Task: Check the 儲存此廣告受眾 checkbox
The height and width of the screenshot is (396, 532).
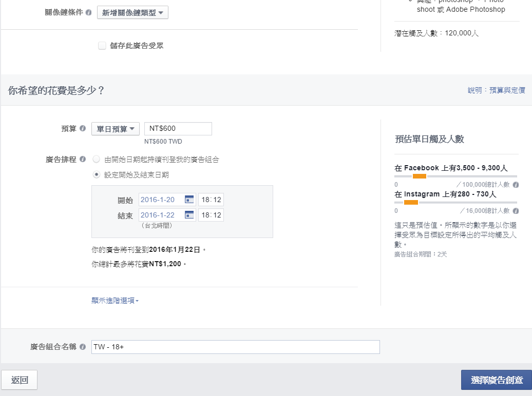Action: pos(102,46)
